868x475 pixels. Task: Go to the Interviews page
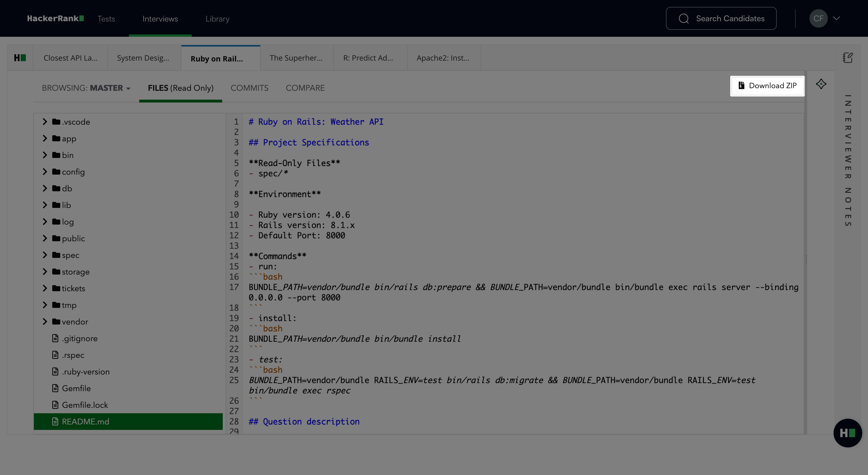click(x=160, y=19)
